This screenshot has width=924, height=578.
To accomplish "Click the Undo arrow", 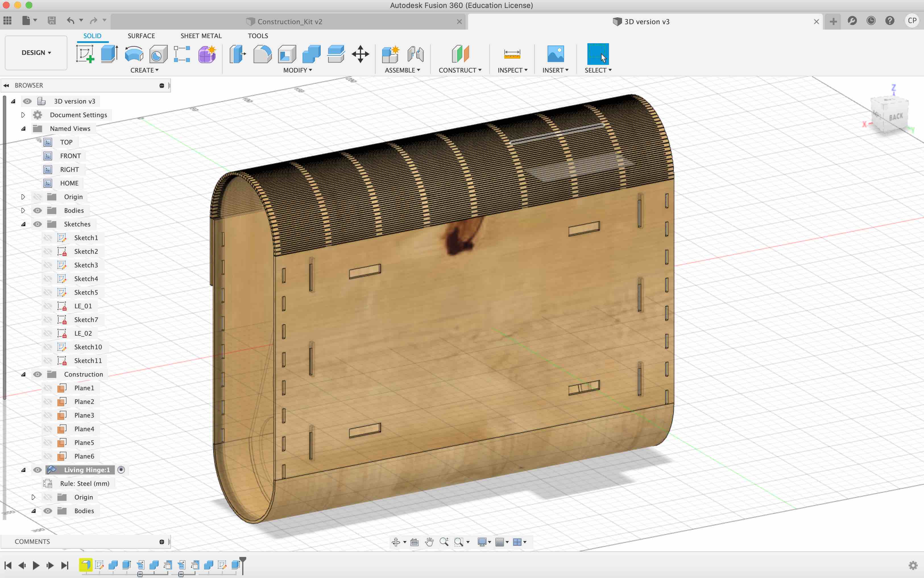I will click(71, 20).
